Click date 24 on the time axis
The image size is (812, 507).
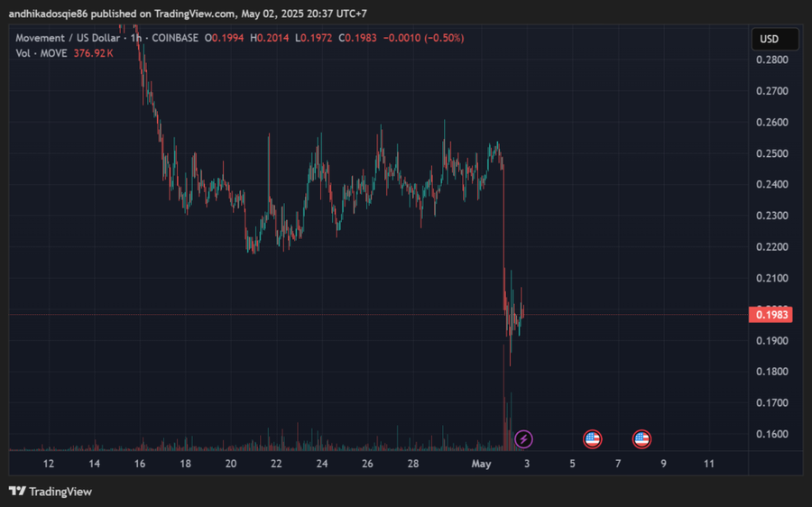[x=322, y=464]
